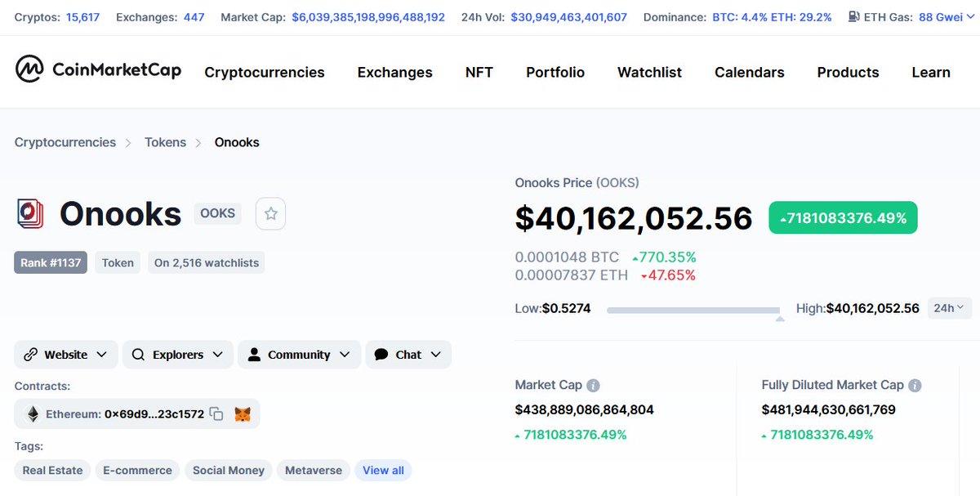Select the E-commerce tag
The image size is (980, 496).
137,470
